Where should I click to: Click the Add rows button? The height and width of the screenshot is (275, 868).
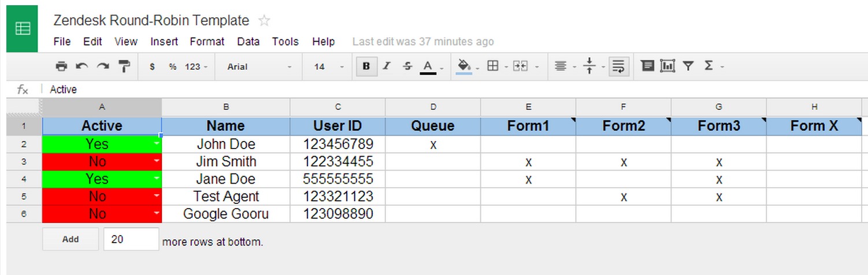tap(71, 239)
